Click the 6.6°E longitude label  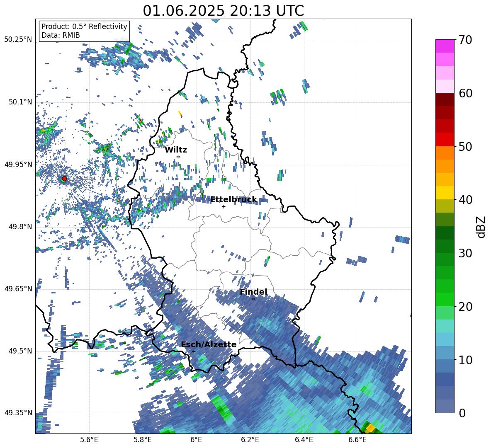357,440
